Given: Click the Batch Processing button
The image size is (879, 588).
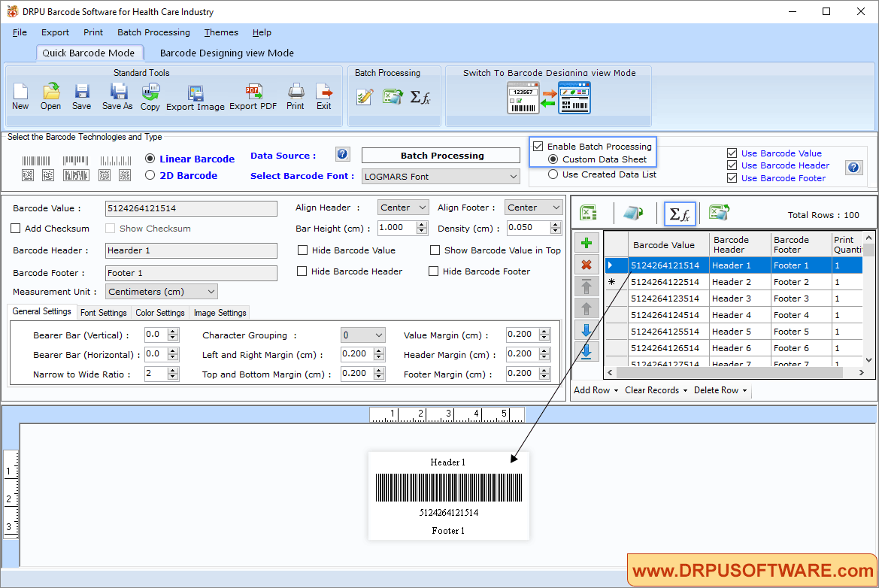Looking at the screenshot, I should [441, 155].
